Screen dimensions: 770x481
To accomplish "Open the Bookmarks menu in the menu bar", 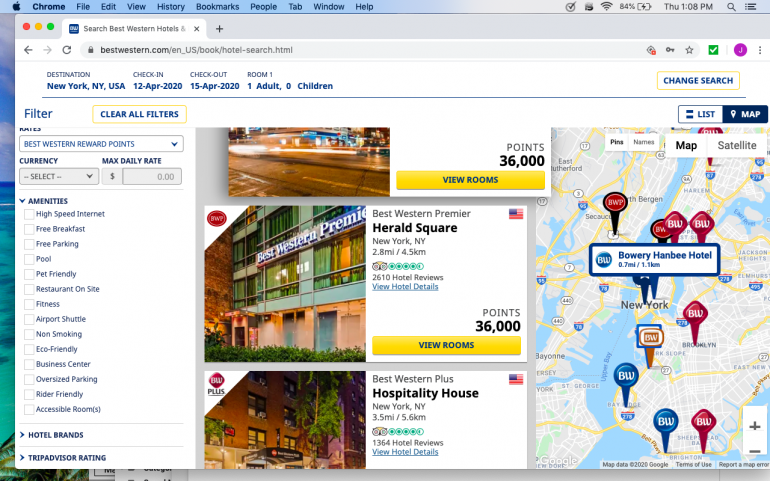I will pos(217,6).
